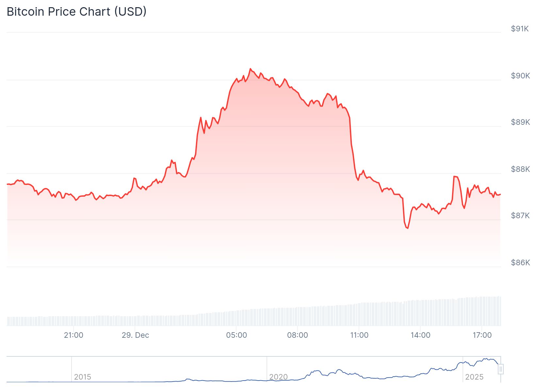Click the 11:00 time axis label
This screenshot has height=392, width=537.
pos(359,335)
